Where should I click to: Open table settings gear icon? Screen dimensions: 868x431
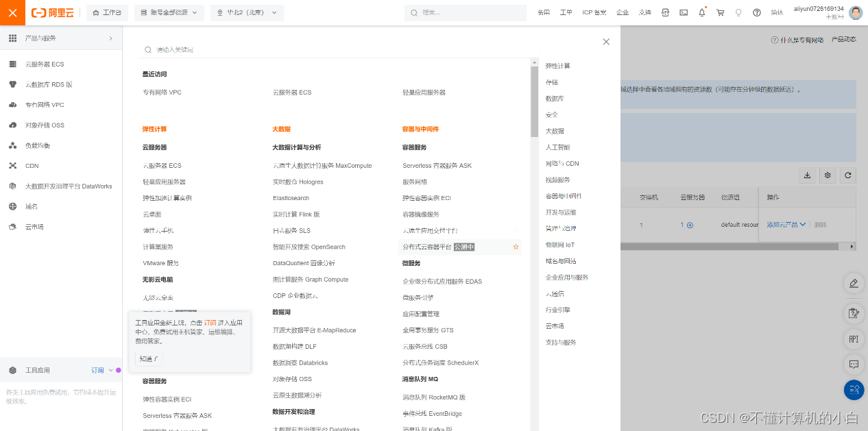pyautogui.click(x=828, y=175)
